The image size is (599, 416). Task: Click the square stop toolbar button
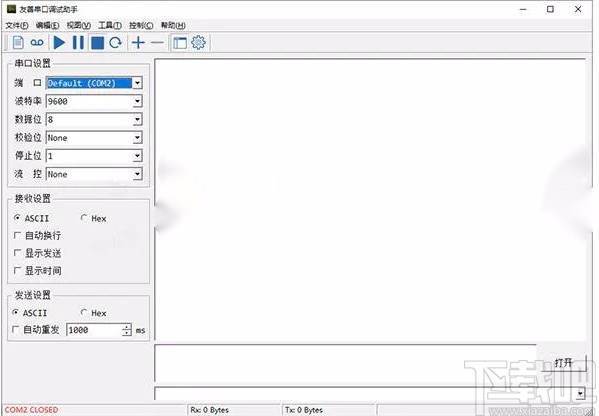97,43
